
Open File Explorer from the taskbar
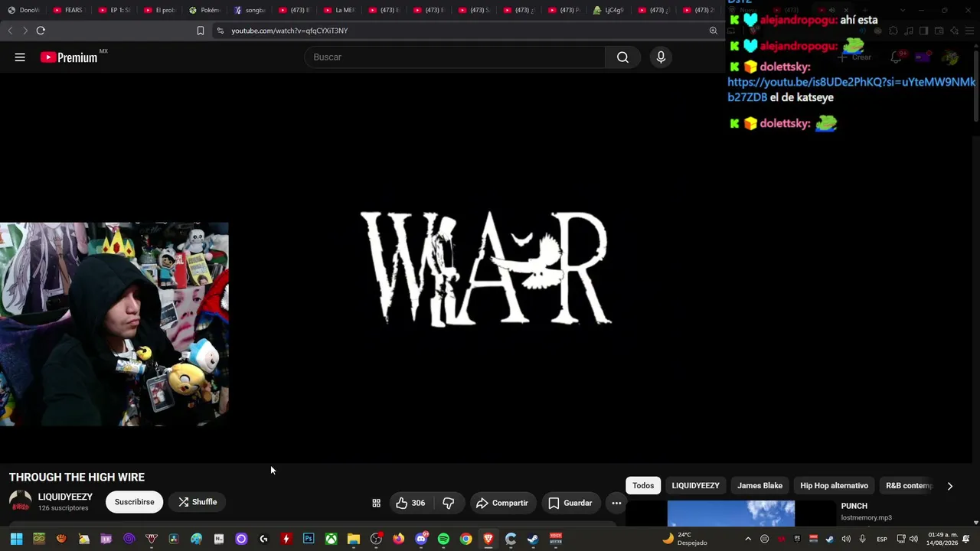[x=354, y=539]
